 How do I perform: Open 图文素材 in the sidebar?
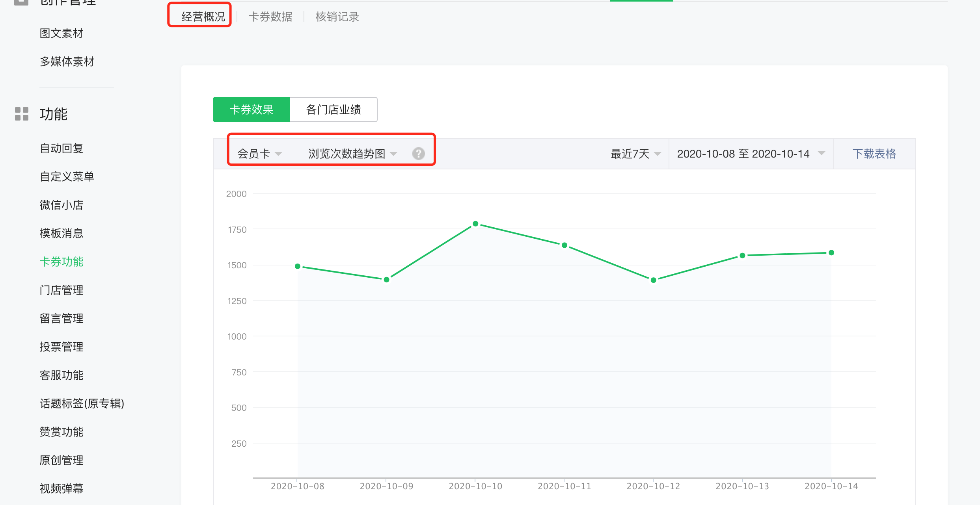pos(61,33)
